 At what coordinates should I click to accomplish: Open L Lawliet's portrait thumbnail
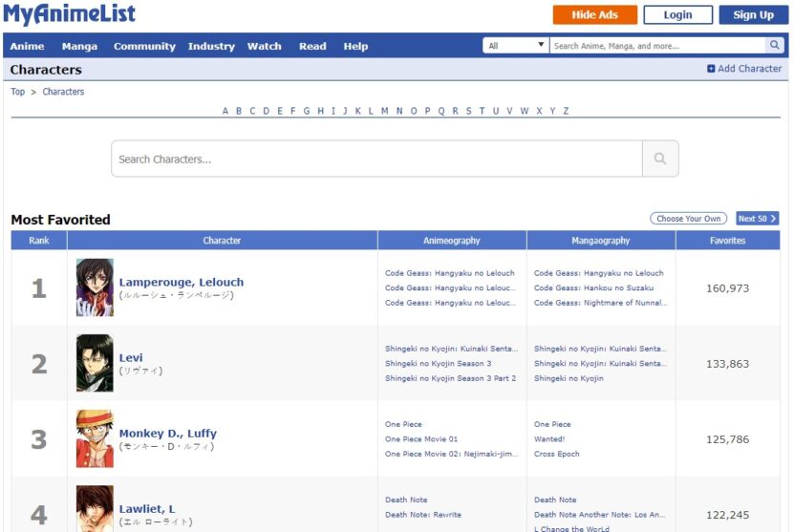pos(95,509)
